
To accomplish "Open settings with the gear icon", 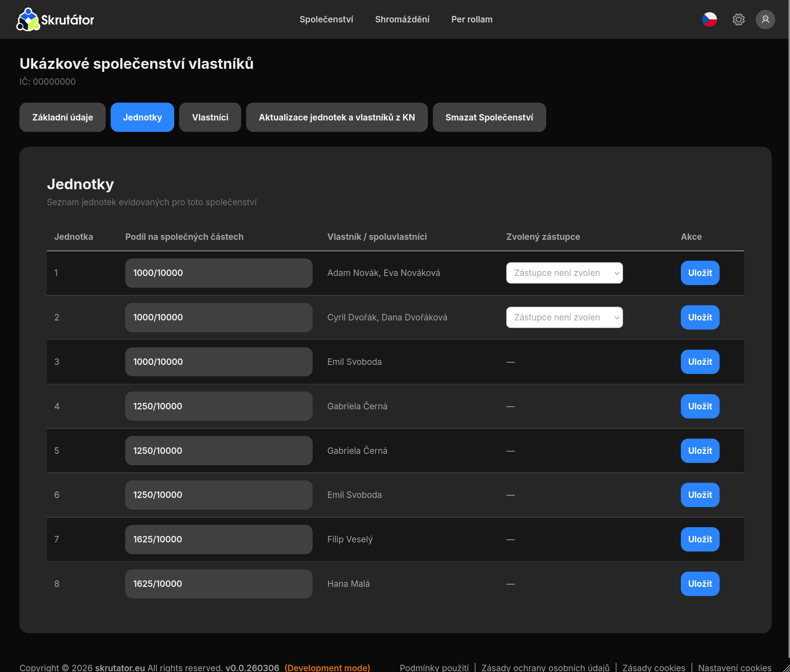I will click(739, 19).
